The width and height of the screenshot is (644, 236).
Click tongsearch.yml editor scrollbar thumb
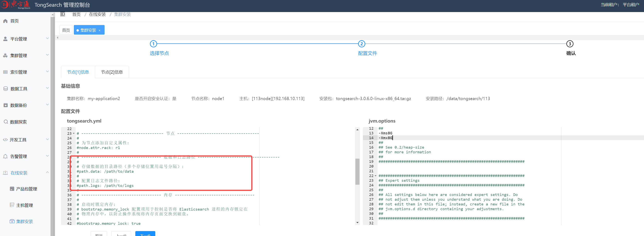[357, 171]
